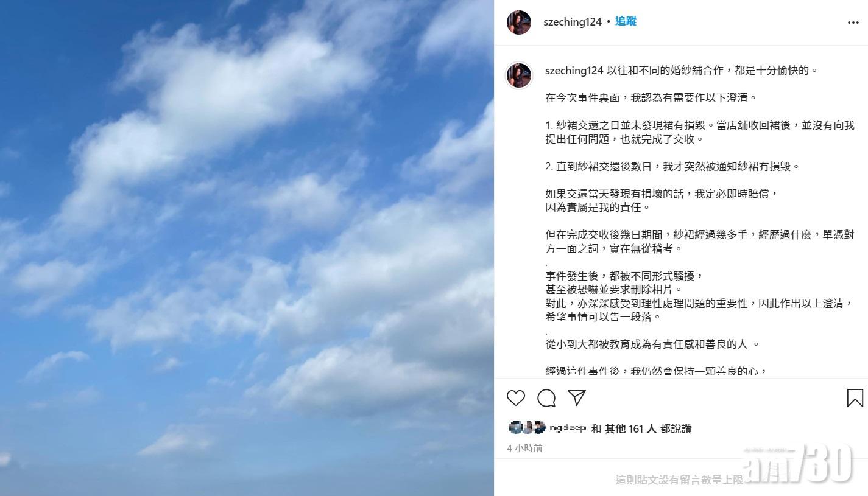Open comments with the speech bubble icon

tap(546, 398)
